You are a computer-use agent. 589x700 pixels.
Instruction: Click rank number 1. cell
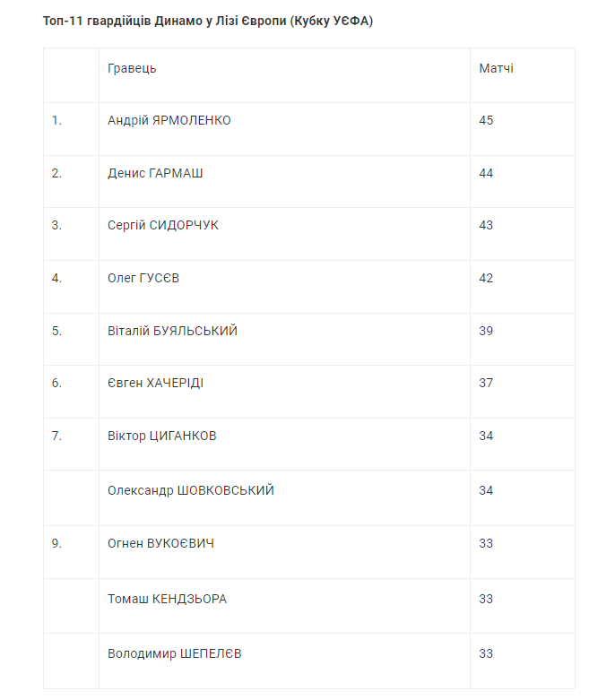(56, 120)
